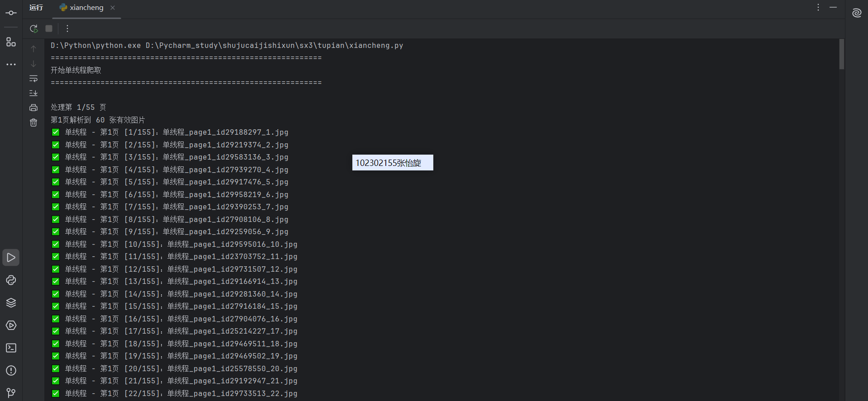
Task: Open the Run panel options menu
Action: 818,7
